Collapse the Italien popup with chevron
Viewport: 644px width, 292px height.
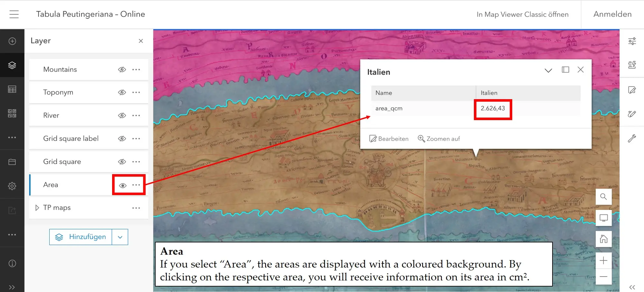pos(548,70)
